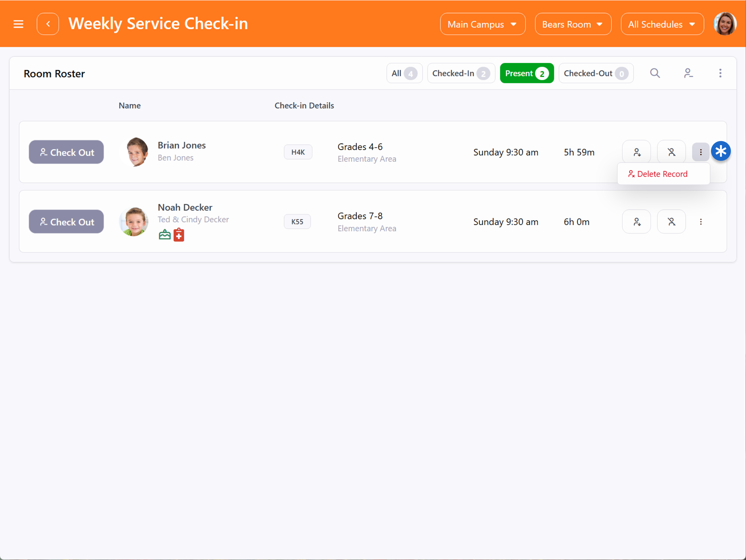Image resolution: width=746 pixels, height=560 pixels.
Task: Click Noah Decker's crossed-out person icon
Action: (x=671, y=222)
